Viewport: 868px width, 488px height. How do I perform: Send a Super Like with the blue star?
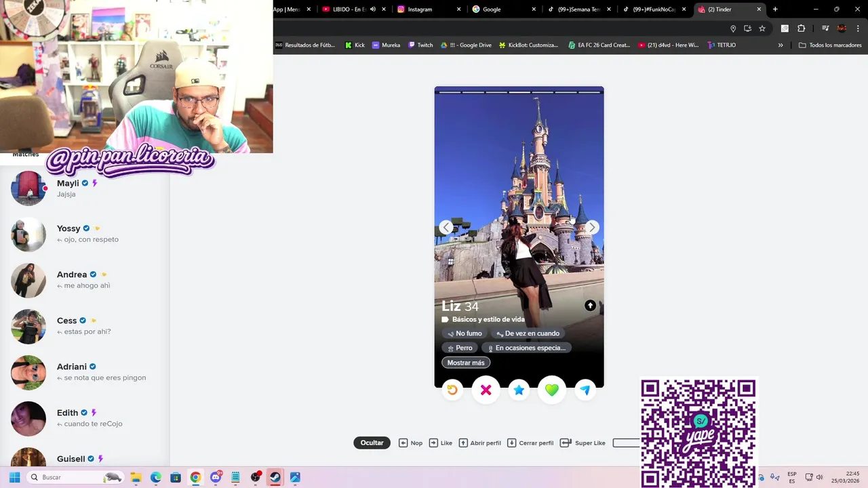click(519, 390)
